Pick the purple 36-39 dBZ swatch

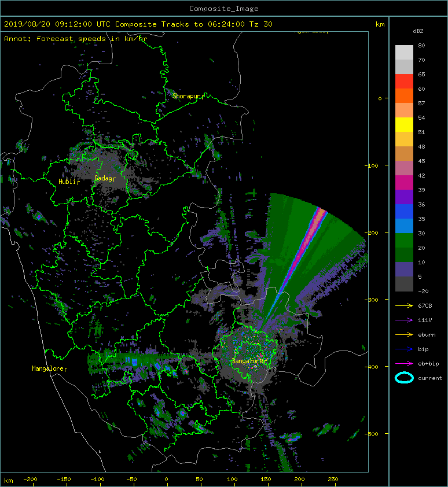coord(404,197)
